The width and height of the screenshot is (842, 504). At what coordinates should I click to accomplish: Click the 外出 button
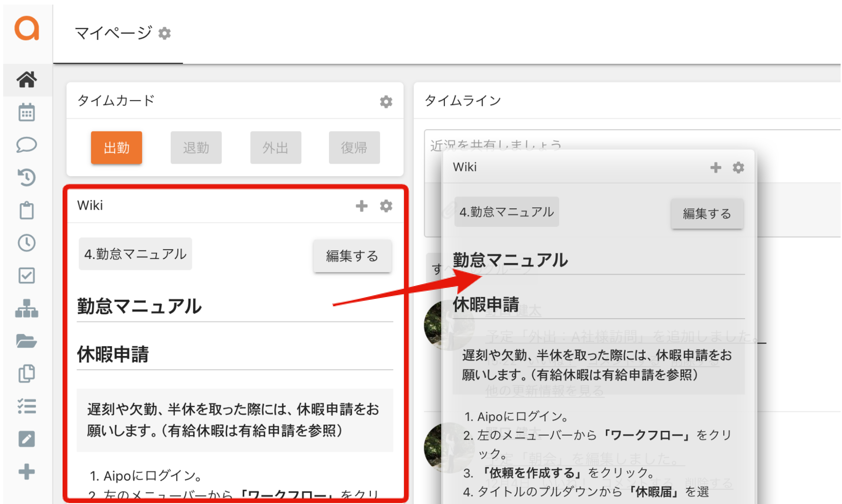(x=276, y=148)
